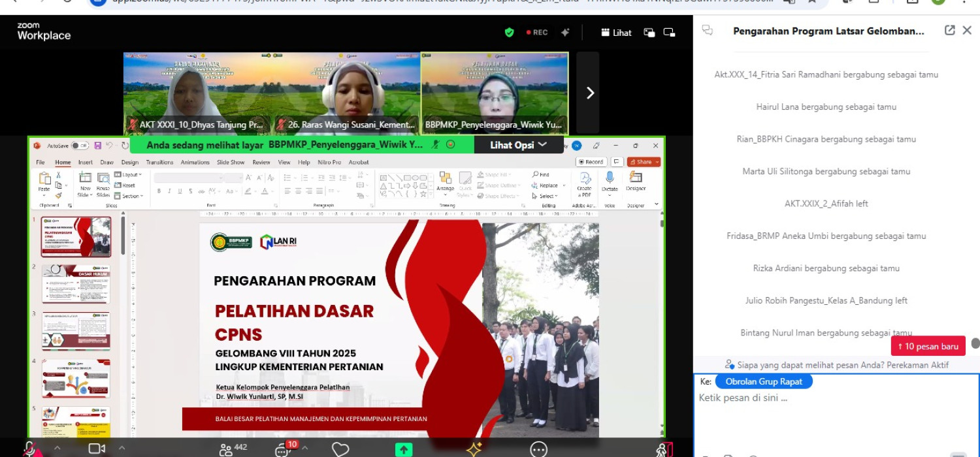The width and height of the screenshot is (980, 457).
Task: Click the chat panel scrollbar
Action: click(975, 343)
